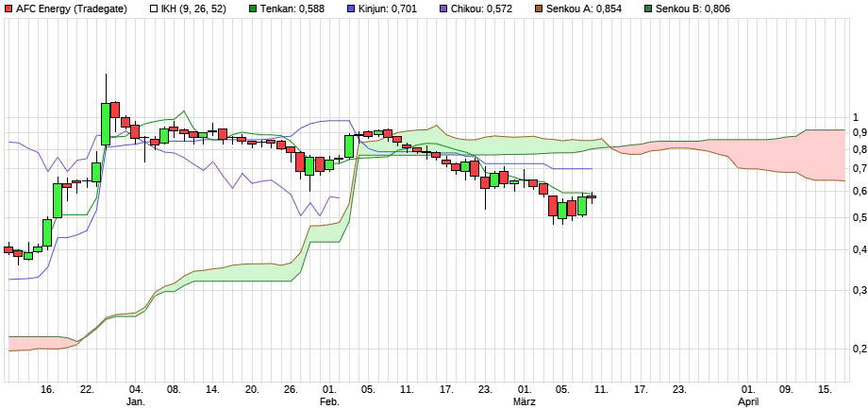Click the '01.' date label above März

coord(525,389)
